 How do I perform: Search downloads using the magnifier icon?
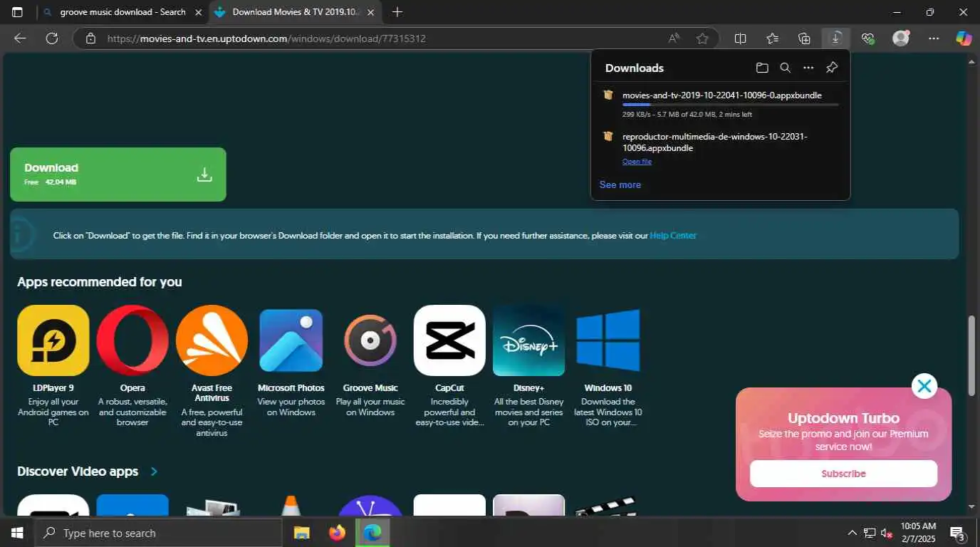pyautogui.click(x=785, y=68)
